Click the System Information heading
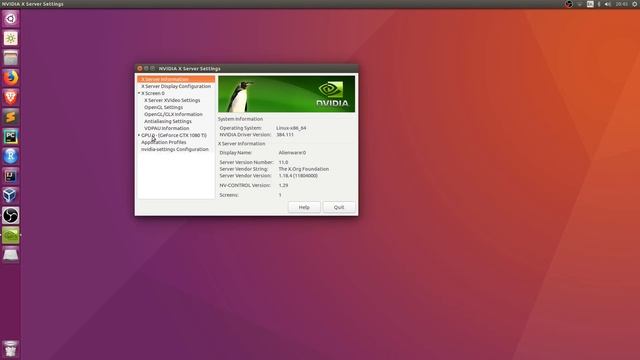640x360 pixels. (240, 119)
